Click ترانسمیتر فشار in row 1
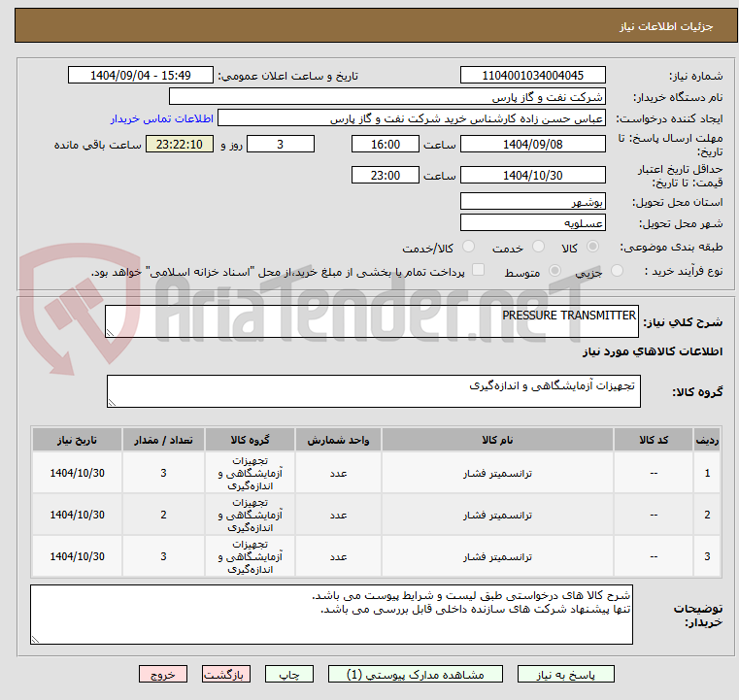The image size is (739, 700). pyautogui.click(x=497, y=473)
